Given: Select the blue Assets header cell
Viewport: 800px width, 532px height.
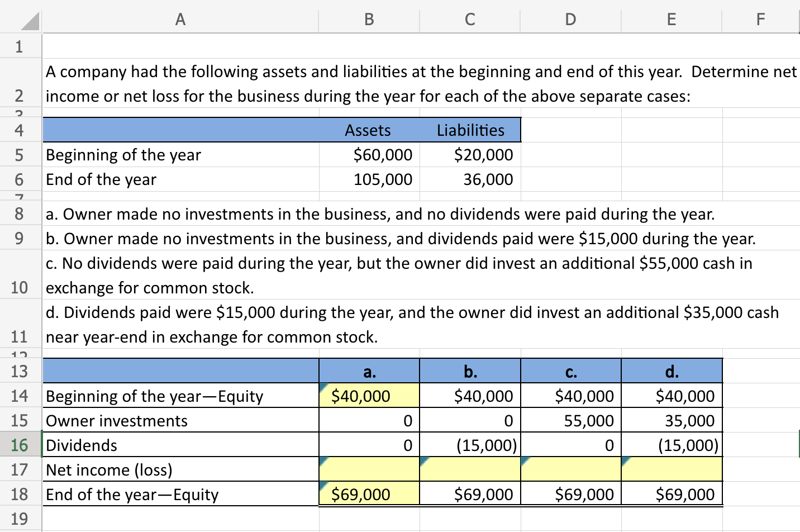Looking at the screenshot, I should [369, 130].
